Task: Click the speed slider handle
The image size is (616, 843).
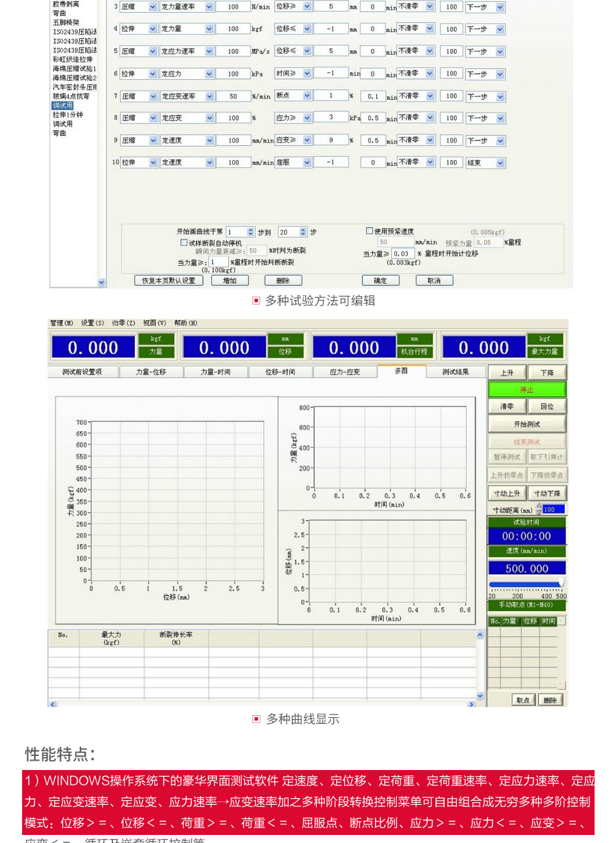Action: (561, 583)
